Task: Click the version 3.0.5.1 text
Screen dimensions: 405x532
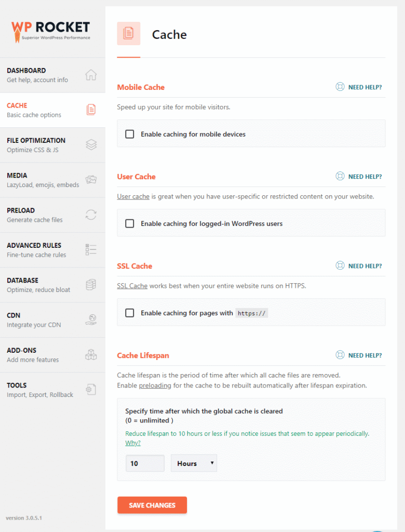Action: 24,518
